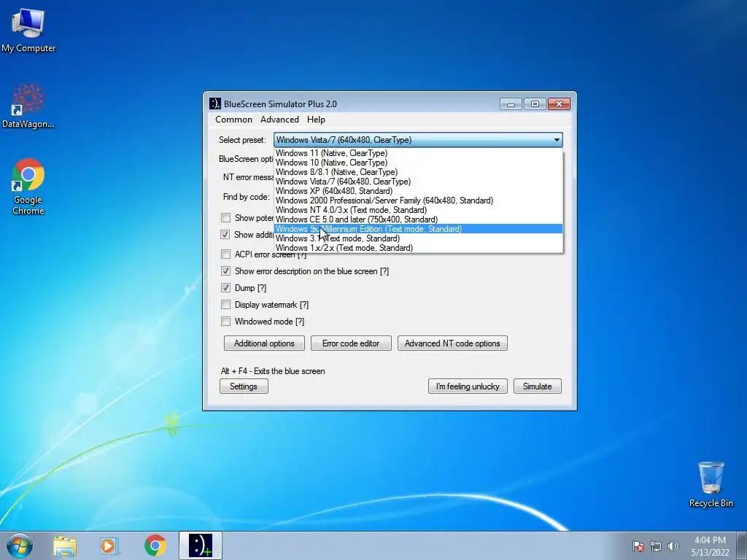This screenshot has width=747, height=560.
Task: Open the Recycle Bin
Action: click(711, 484)
